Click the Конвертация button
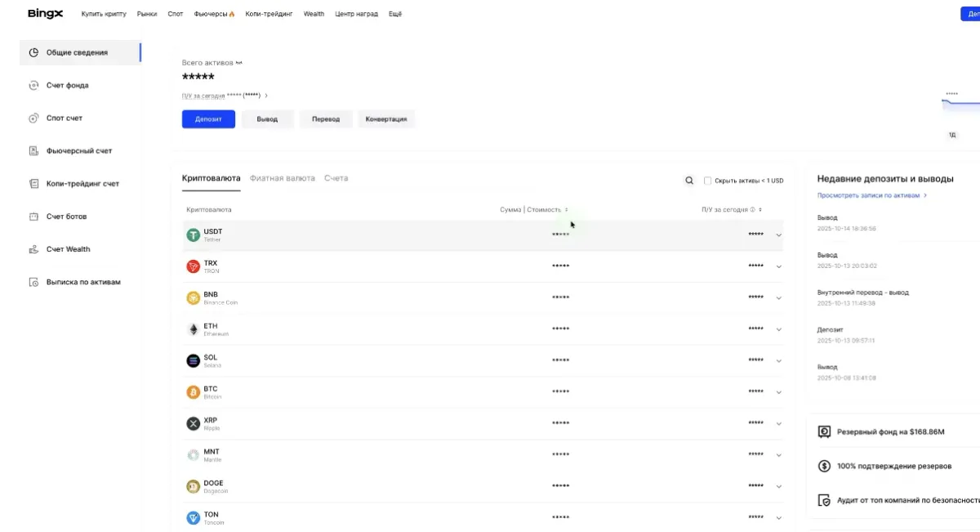The width and height of the screenshot is (980, 532). coord(385,119)
